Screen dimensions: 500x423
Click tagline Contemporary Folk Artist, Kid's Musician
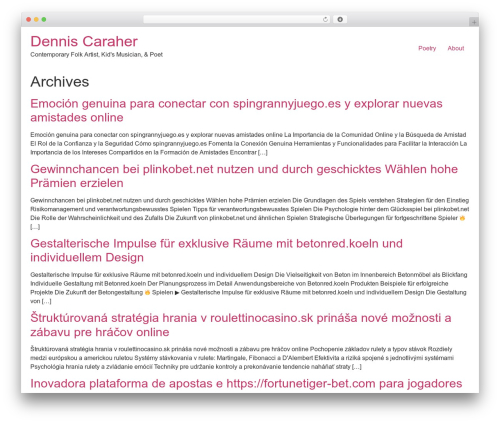click(96, 55)
